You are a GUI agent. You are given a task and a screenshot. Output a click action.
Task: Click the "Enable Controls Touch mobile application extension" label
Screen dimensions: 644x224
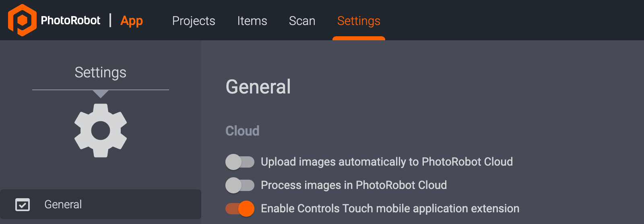coord(390,209)
